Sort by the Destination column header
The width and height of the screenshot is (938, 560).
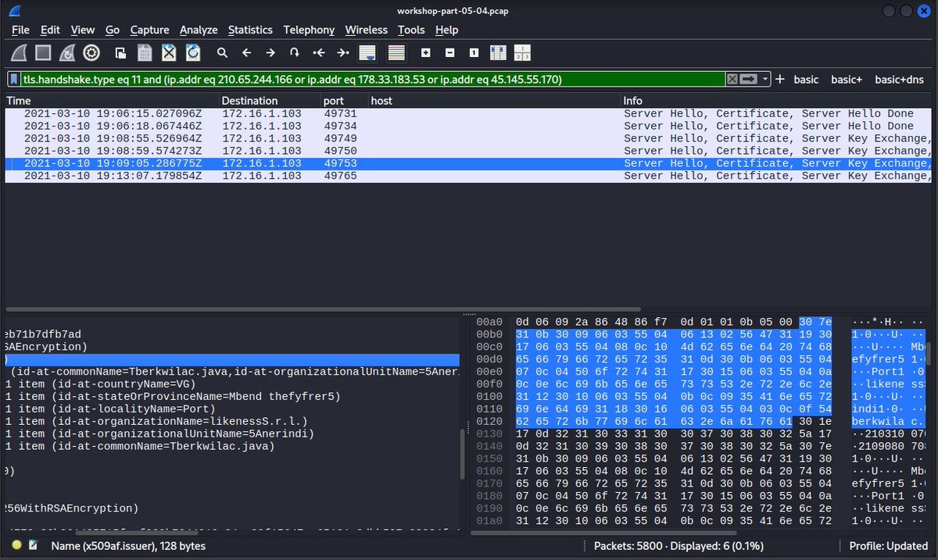pos(269,101)
